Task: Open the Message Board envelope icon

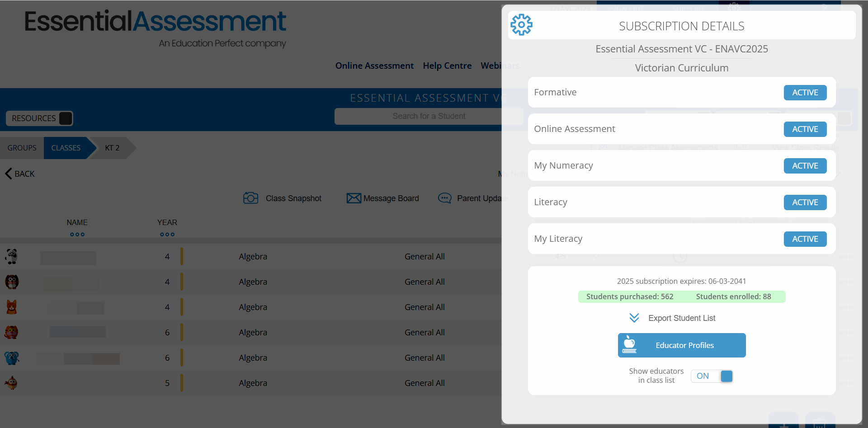Action: 354,198
